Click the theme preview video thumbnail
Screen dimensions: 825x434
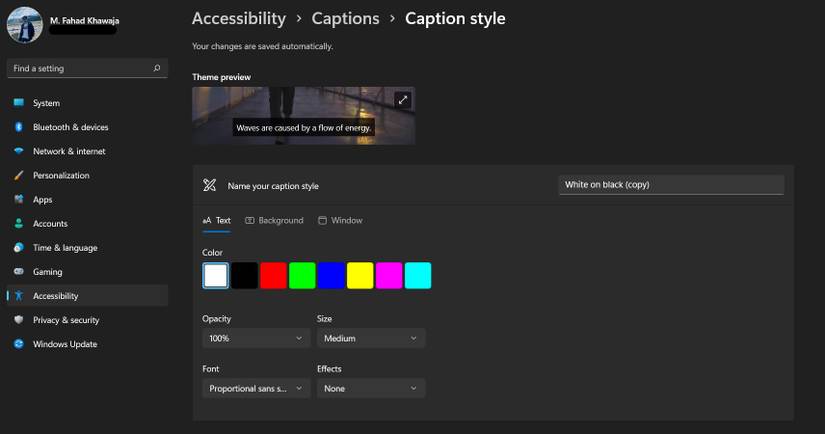304,116
